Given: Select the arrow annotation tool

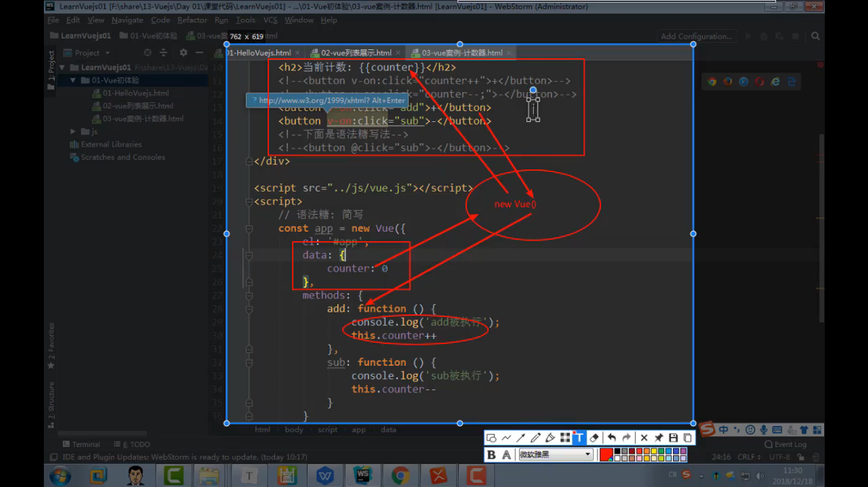Looking at the screenshot, I should point(521,438).
